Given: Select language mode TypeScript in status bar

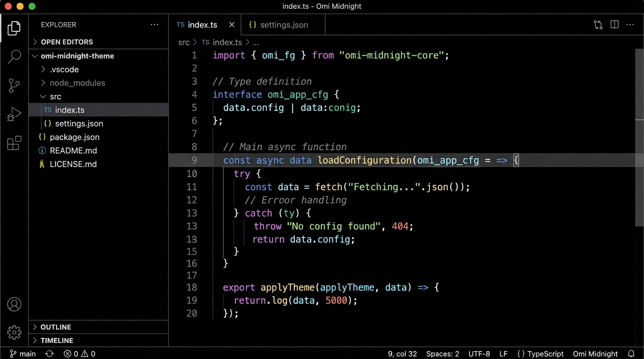Looking at the screenshot, I should pos(540,354).
